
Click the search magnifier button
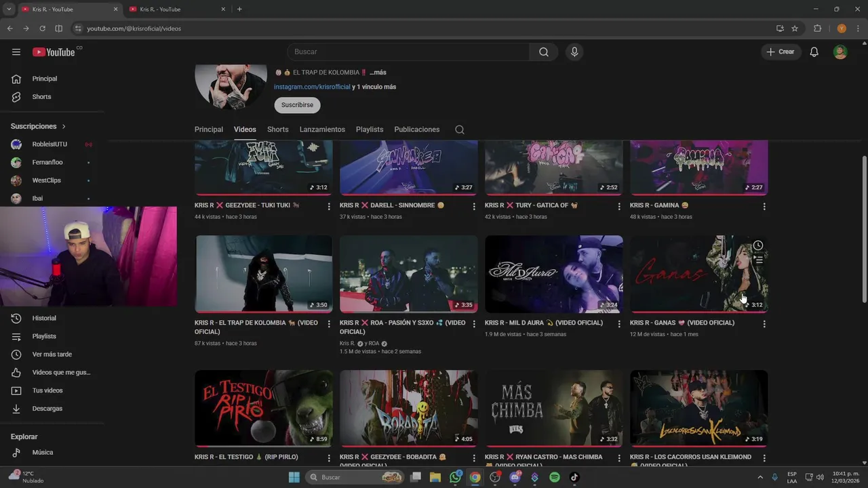point(544,52)
